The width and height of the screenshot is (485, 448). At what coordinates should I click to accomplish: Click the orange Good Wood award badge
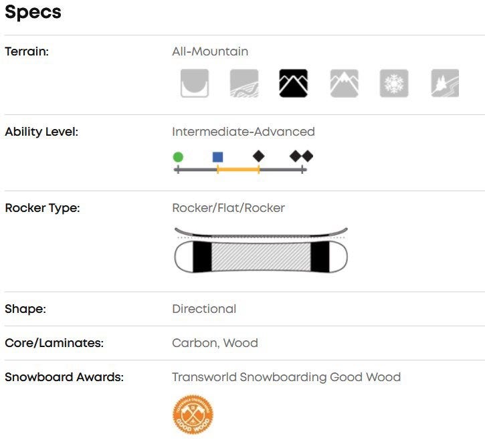[193, 415]
